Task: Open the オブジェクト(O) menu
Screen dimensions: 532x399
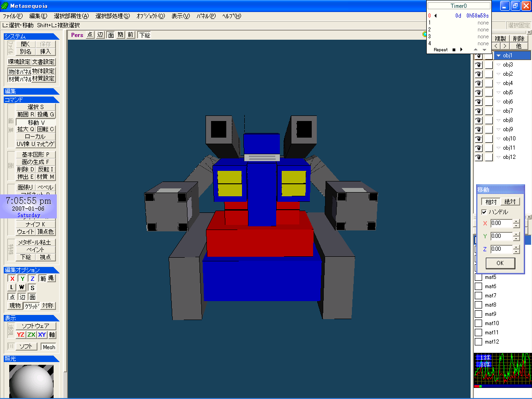Action: pyautogui.click(x=151, y=16)
